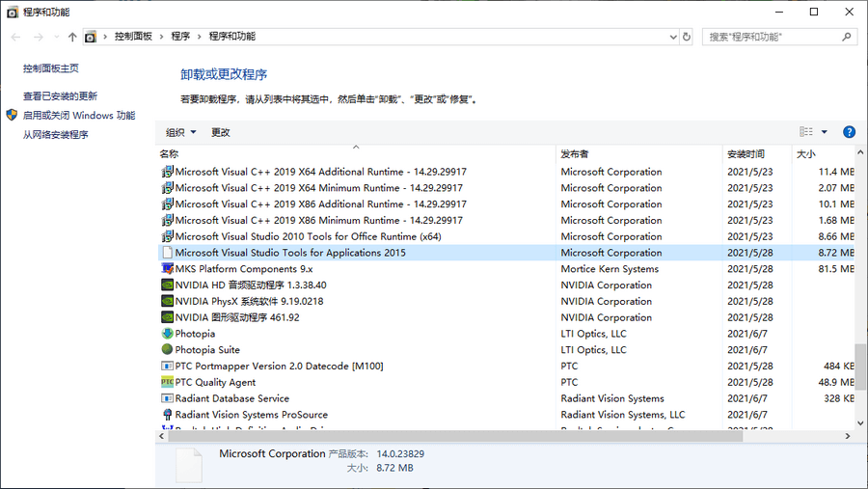
Task: Click the MKS Platform Components icon
Action: point(167,269)
